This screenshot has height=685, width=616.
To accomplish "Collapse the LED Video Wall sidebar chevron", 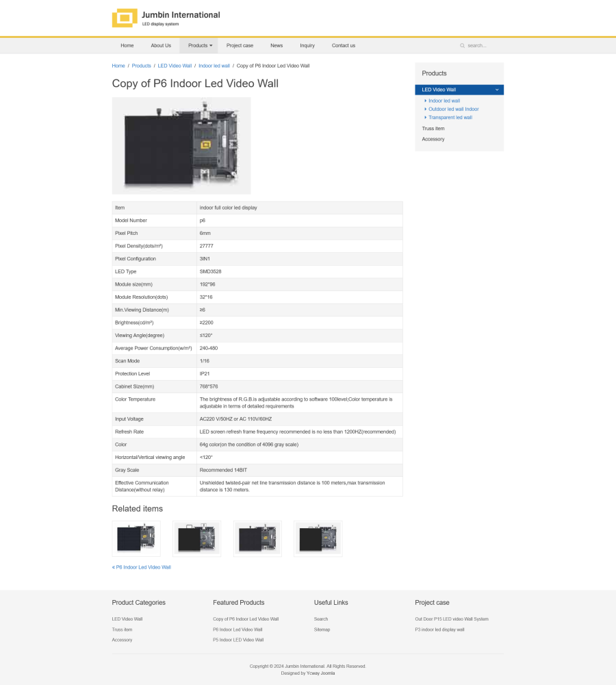I will tap(497, 90).
